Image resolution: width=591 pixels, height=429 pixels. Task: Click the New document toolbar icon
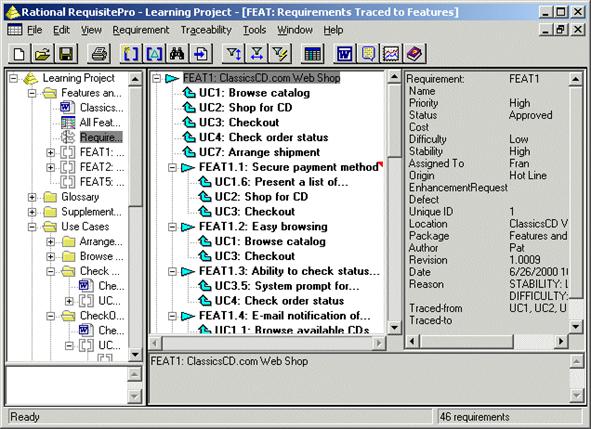pos(19,54)
